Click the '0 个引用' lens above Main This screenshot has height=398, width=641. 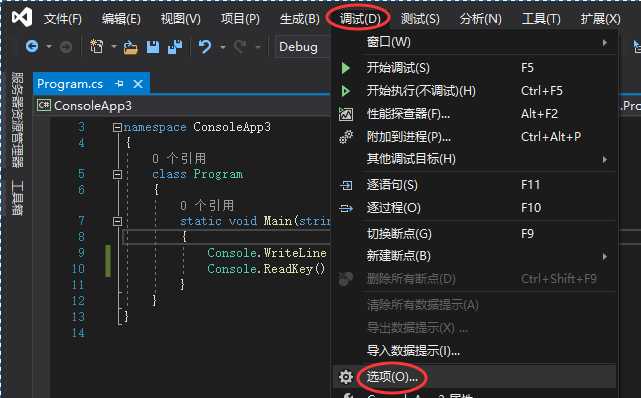[207, 205]
